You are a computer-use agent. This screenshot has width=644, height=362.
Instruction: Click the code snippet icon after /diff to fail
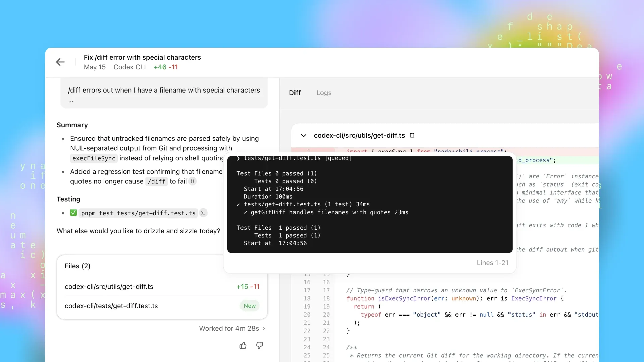(193, 181)
